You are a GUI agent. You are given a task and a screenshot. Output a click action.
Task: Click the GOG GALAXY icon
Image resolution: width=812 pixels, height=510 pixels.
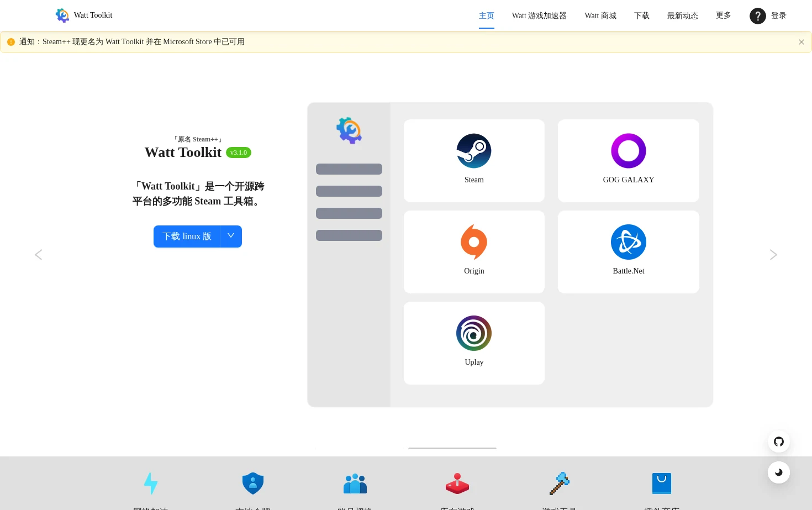[629, 151]
